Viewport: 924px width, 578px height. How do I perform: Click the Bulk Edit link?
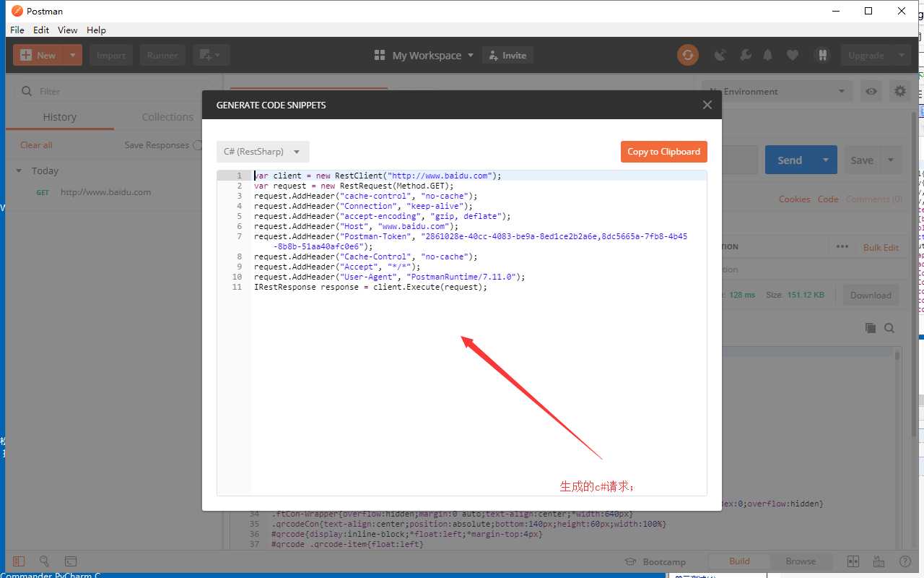(881, 247)
